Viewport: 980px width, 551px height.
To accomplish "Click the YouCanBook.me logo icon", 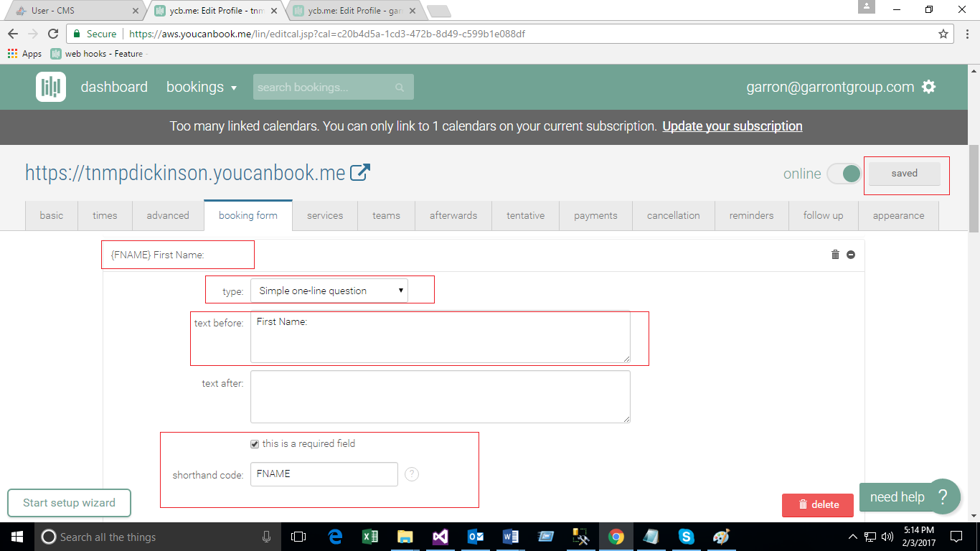I will tap(51, 87).
